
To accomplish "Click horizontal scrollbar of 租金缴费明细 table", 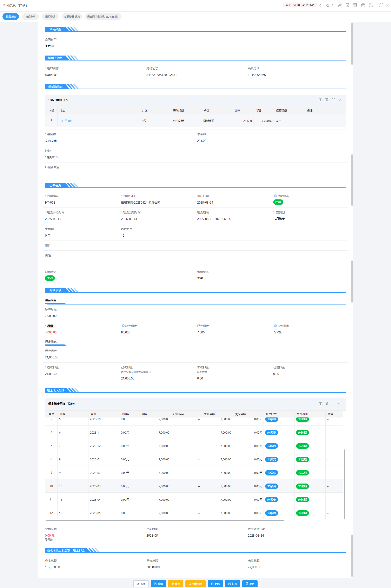I will tap(165, 521).
